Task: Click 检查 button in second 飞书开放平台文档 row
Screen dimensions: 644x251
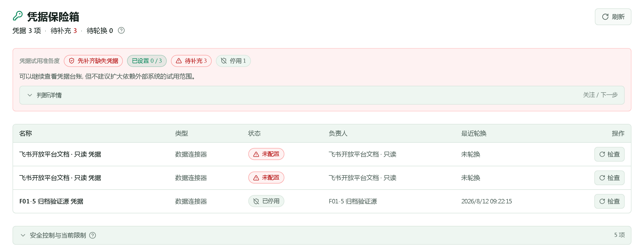Action: point(609,178)
